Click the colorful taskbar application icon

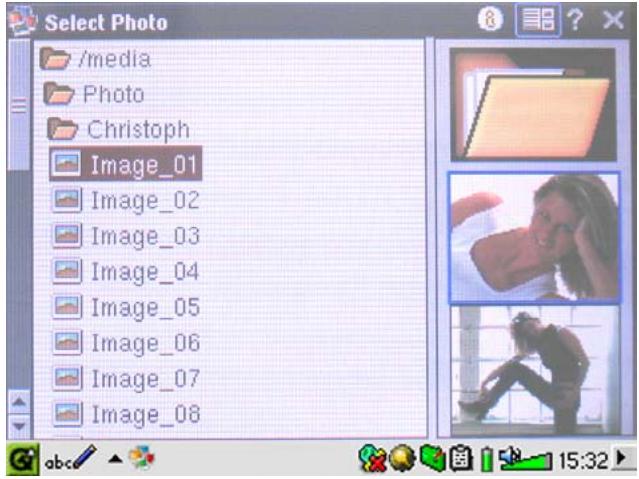pyautogui.click(x=142, y=458)
